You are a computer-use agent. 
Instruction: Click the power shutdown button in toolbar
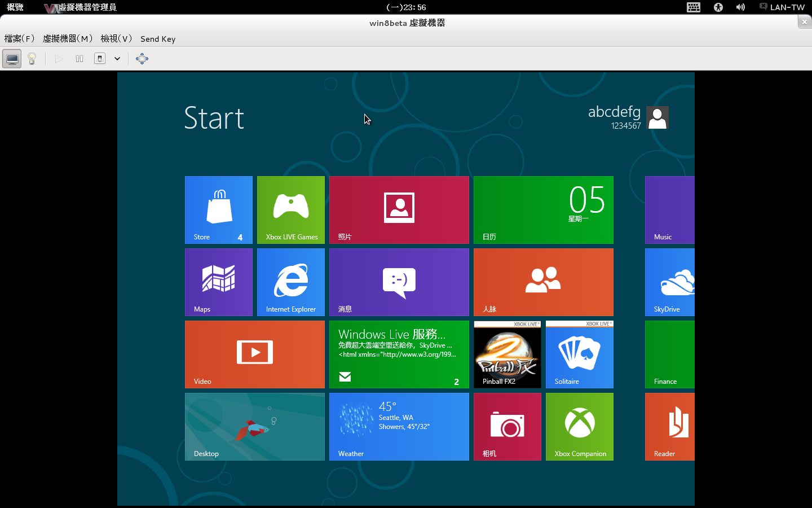(x=100, y=59)
